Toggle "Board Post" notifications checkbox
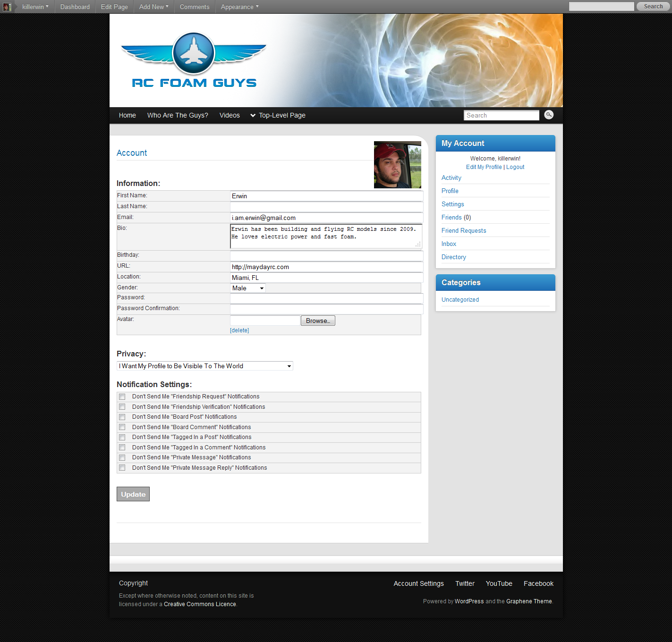Screen dimensions: 672x642 [122, 417]
